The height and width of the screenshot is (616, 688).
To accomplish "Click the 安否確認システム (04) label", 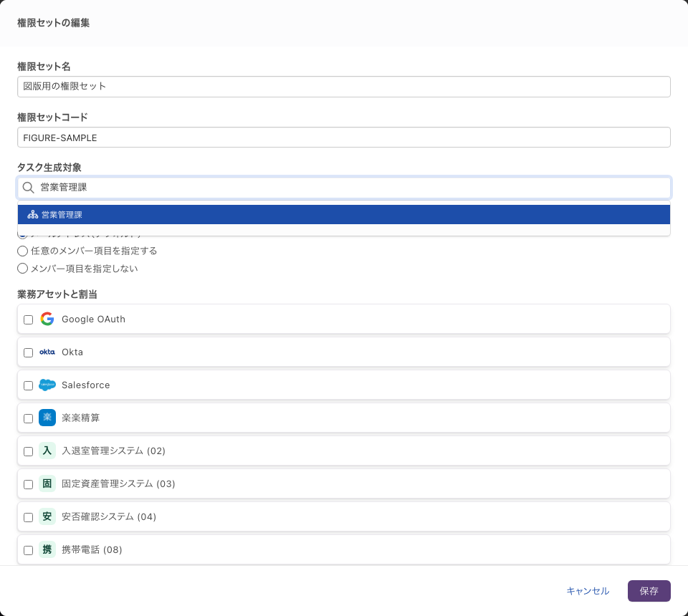I will (109, 516).
